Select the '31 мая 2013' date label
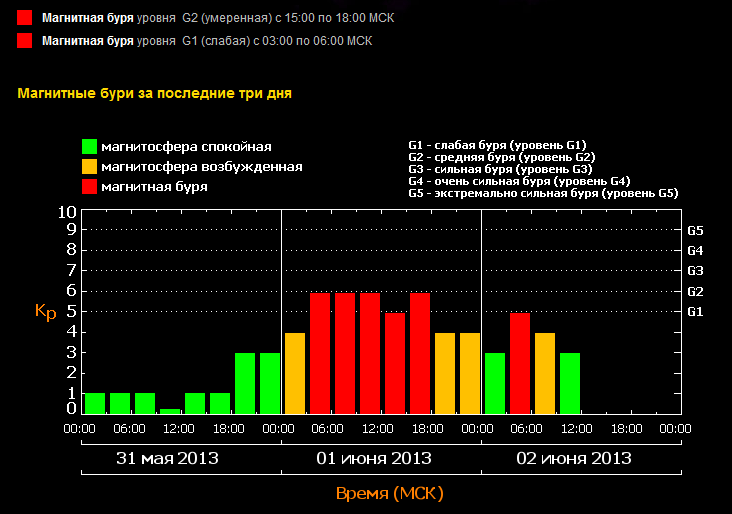Screen dimensions: 732x514 pos(167,459)
